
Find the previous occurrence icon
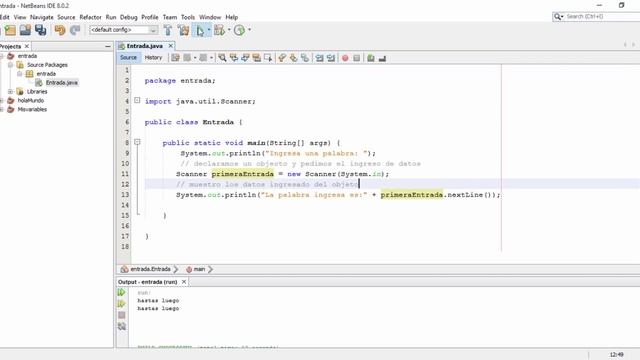tap(233, 58)
